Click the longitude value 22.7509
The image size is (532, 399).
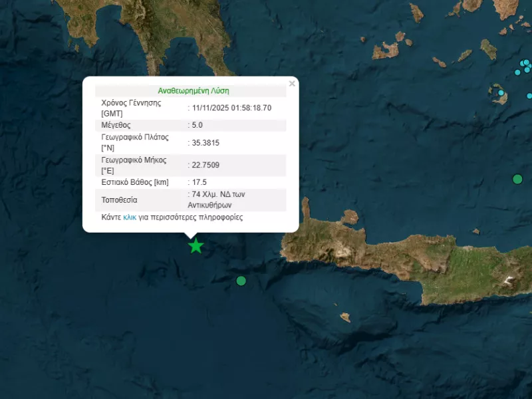tap(205, 166)
